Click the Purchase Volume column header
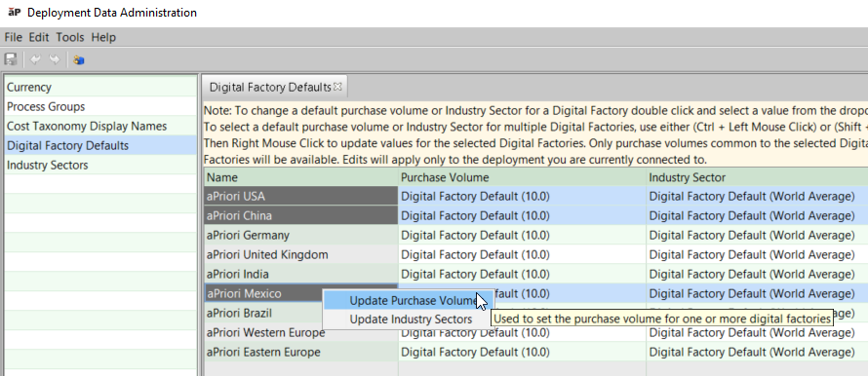 pos(522,177)
